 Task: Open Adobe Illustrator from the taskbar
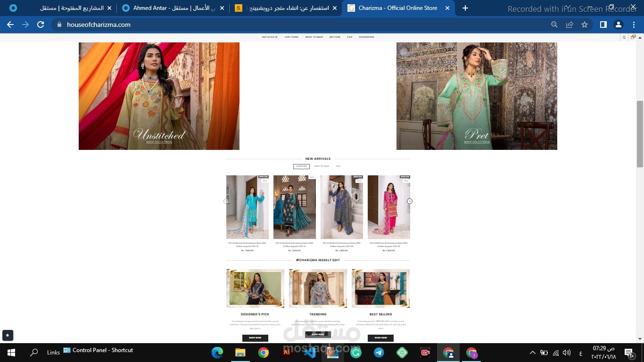pyautogui.click(x=287, y=352)
